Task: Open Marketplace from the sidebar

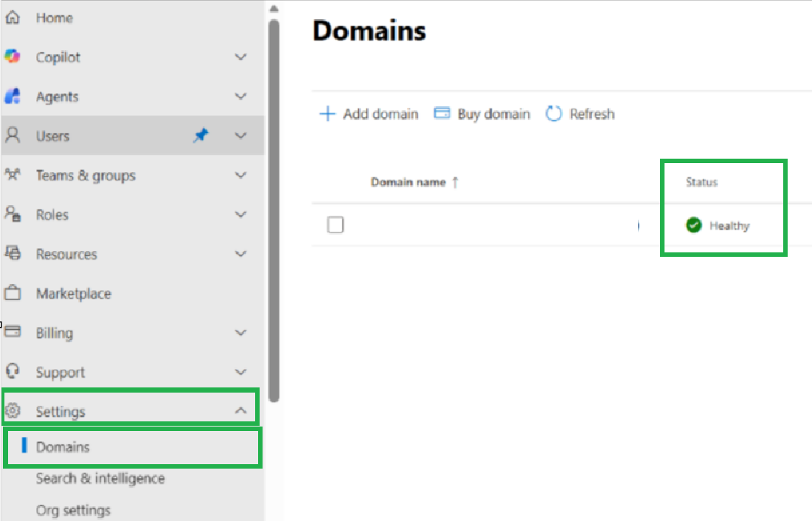Action: 133,294
